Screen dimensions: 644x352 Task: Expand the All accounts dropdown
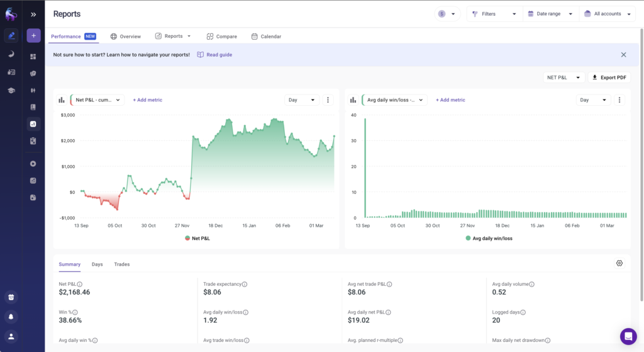[606, 14]
